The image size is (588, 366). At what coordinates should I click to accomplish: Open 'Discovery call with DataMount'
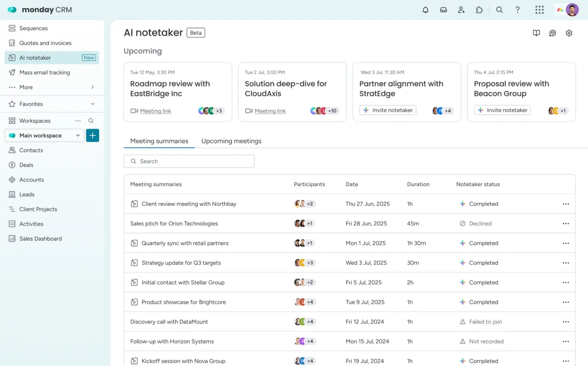(x=169, y=322)
